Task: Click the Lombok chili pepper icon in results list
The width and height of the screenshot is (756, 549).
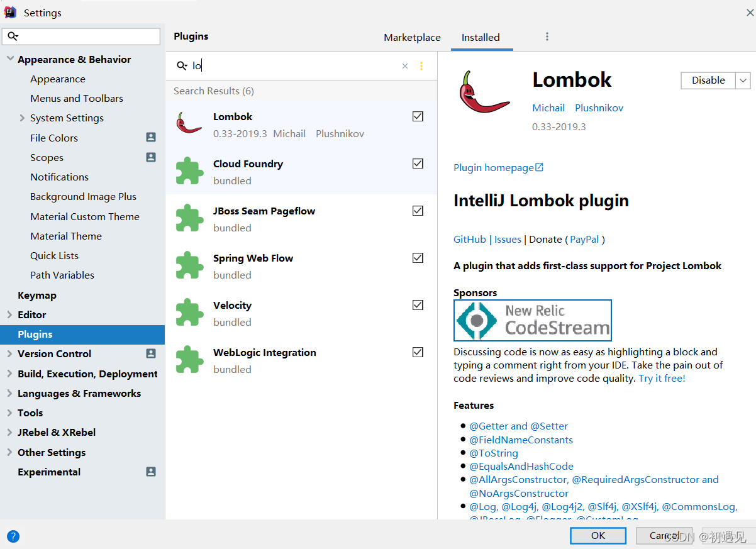Action: tap(189, 123)
